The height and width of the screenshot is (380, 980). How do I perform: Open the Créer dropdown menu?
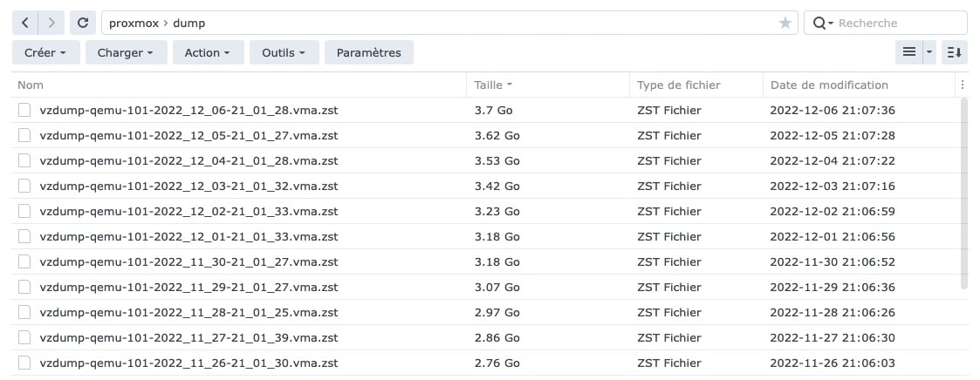46,52
